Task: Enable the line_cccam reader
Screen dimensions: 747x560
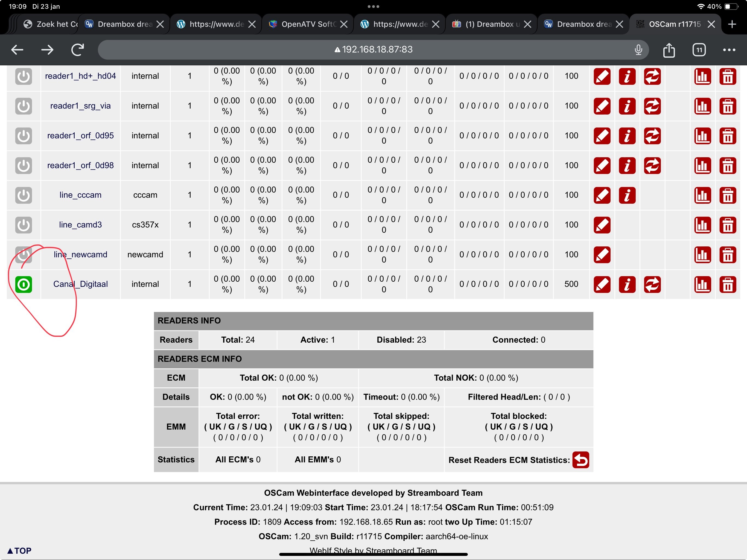Action: (x=24, y=195)
